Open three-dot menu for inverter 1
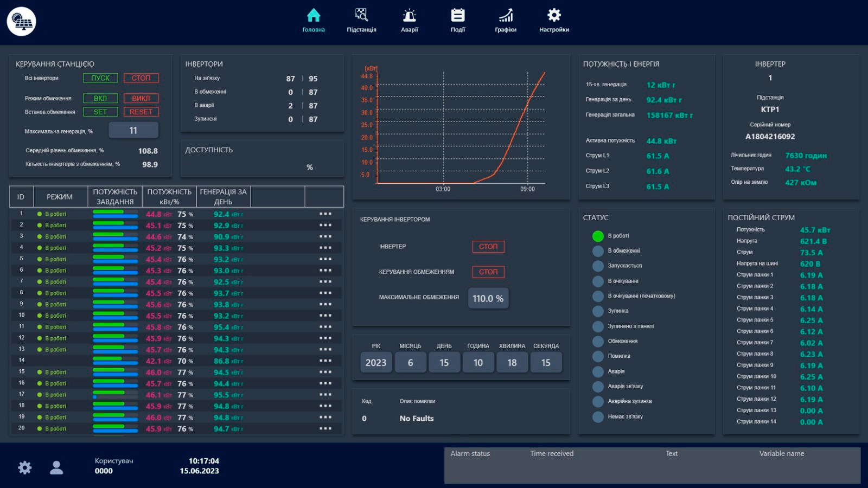868x488 pixels. pyautogui.click(x=325, y=214)
